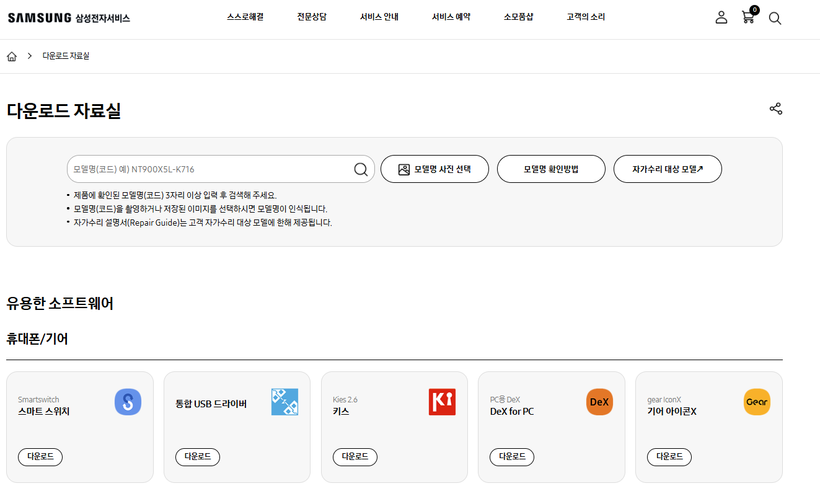The image size is (820, 504).
Task: Open the 서비스 안내 menu
Action: tap(379, 17)
